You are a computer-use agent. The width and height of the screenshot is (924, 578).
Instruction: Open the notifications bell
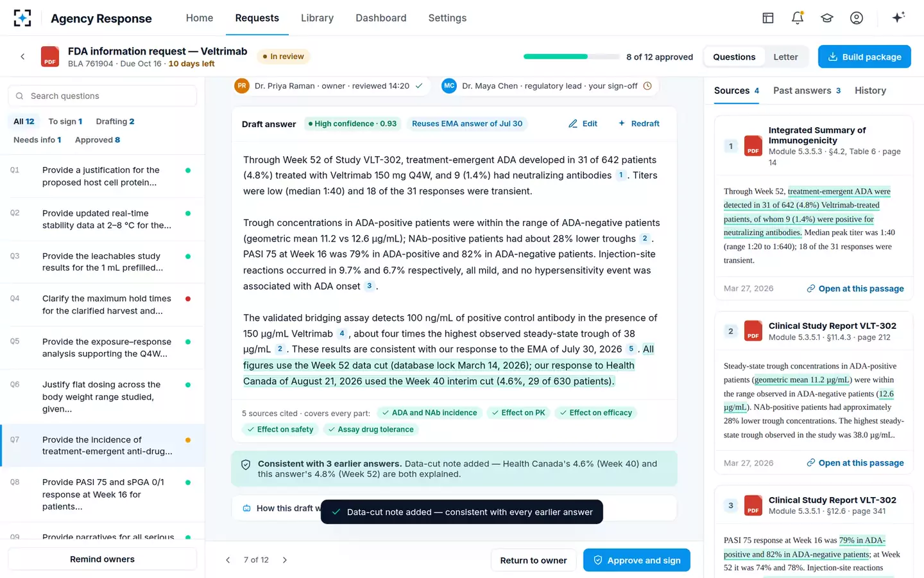coord(798,18)
